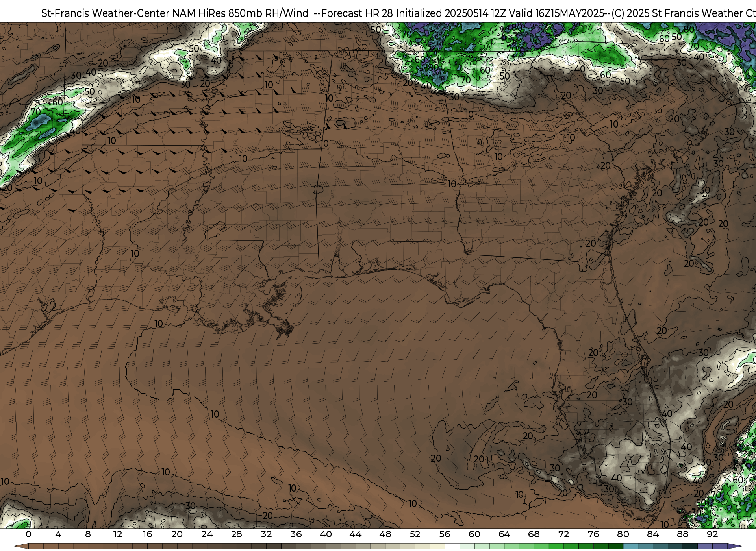Viewport: 756px width, 551px height.
Task: Click the '4' label on the color scale
Action: coord(58,534)
